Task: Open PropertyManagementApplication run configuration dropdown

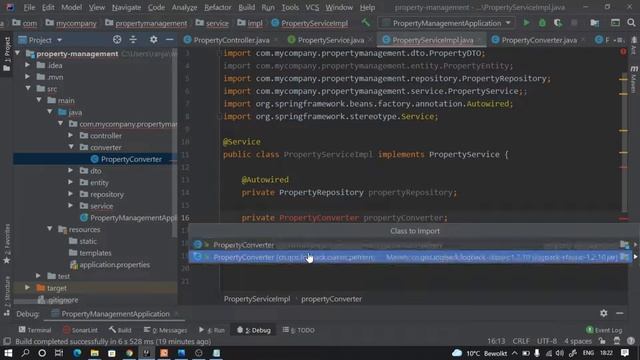Action: (x=446, y=23)
